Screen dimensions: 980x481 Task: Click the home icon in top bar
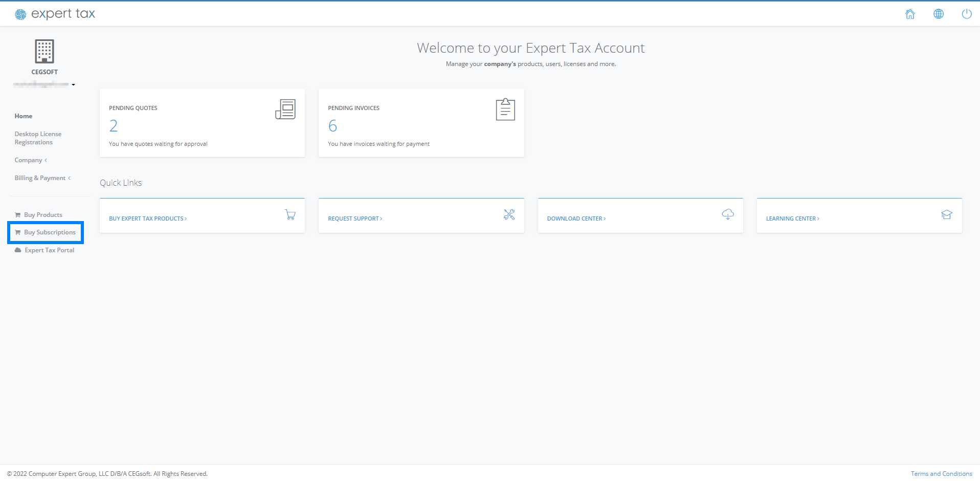[910, 14]
